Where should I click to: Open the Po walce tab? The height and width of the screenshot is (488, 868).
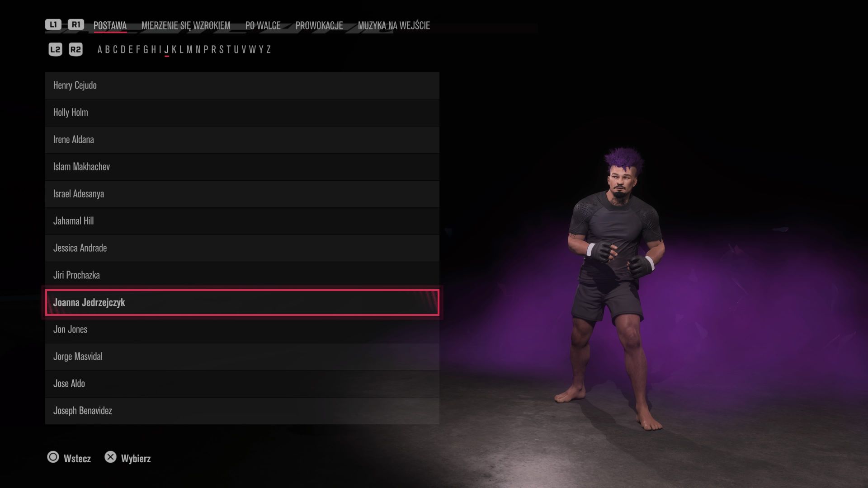tap(263, 26)
